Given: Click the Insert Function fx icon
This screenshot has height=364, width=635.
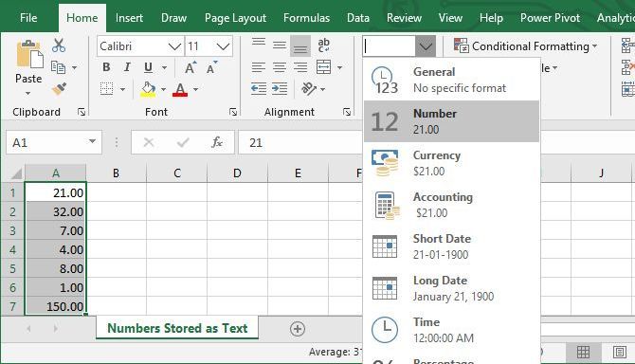Looking at the screenshot, I should (x=217, y=142).
